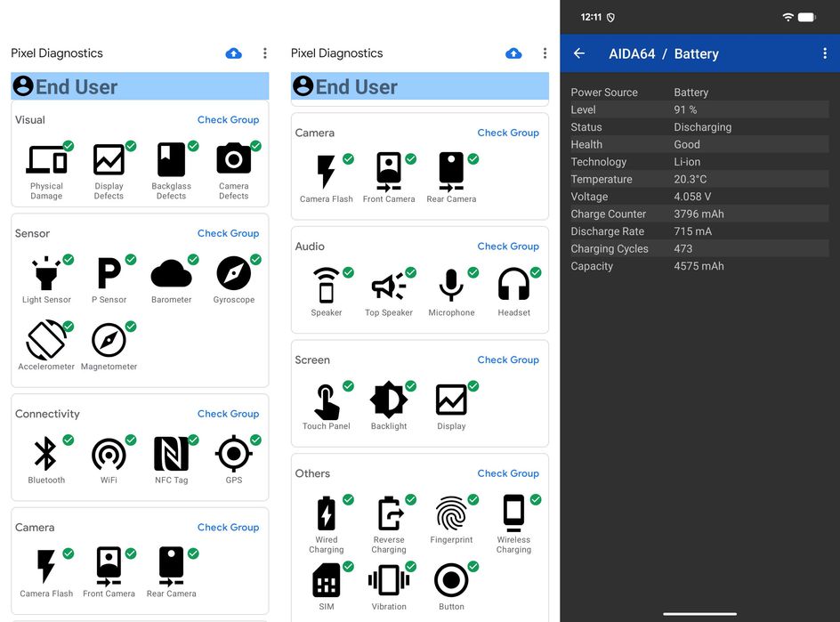This screenshot has width=840, height=622.
Task: Select the Voltage value 4.058 V
Action: [692, 197]
